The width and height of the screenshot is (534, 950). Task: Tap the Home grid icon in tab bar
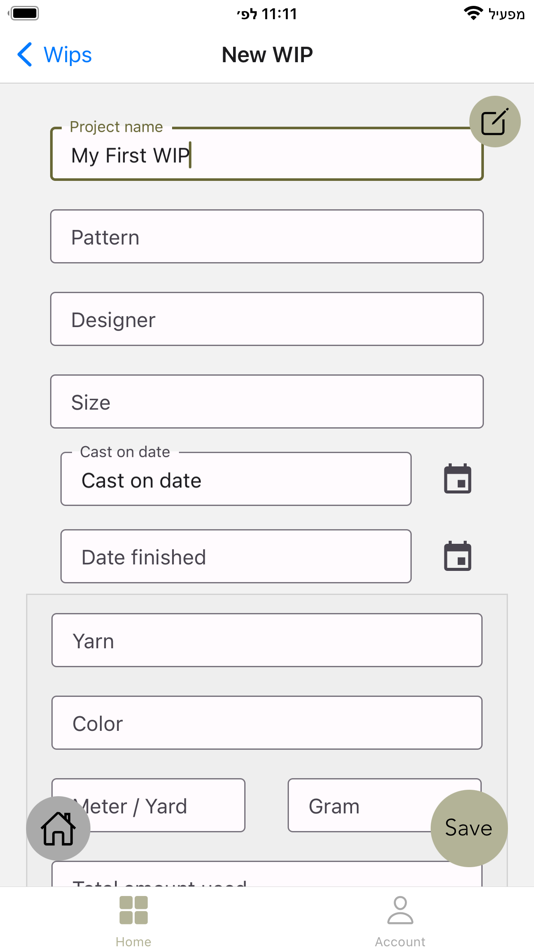tap(133, 910)
